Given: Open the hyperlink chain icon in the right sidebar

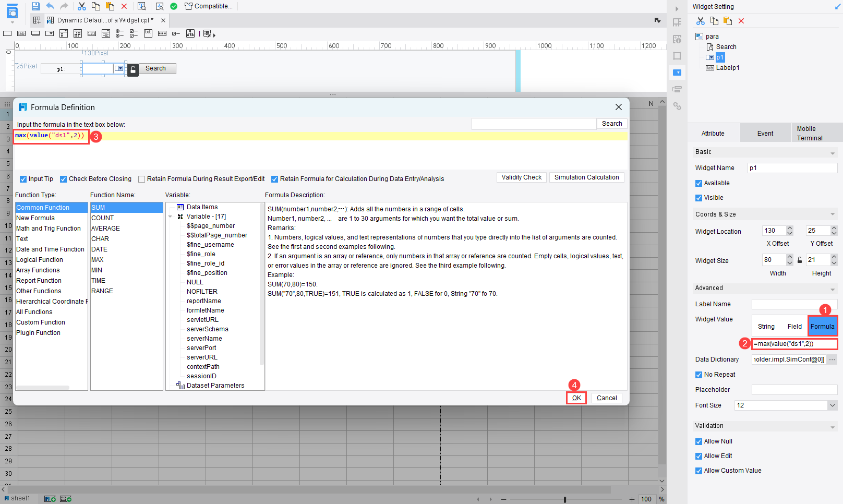Looking at the screenshot, I should pyautogui.click(x=677, y=106).
